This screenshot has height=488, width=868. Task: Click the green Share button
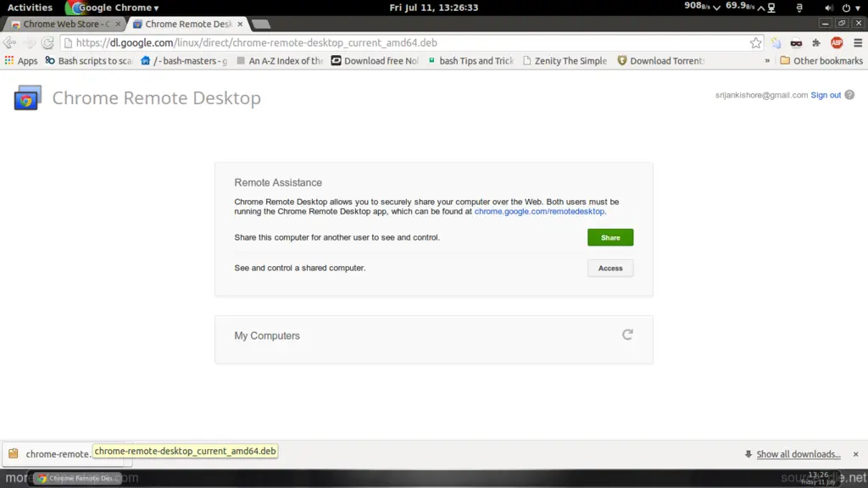point(610,237)
